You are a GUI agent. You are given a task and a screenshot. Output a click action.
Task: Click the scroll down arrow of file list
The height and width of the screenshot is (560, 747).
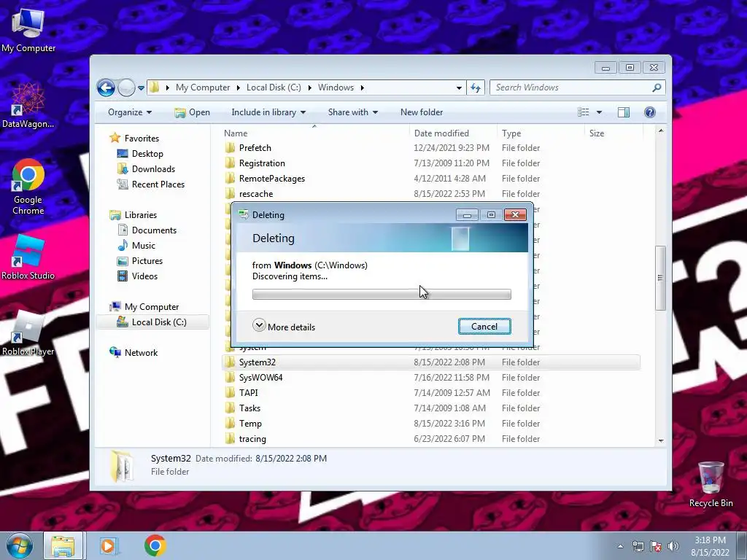coord(660,440)
